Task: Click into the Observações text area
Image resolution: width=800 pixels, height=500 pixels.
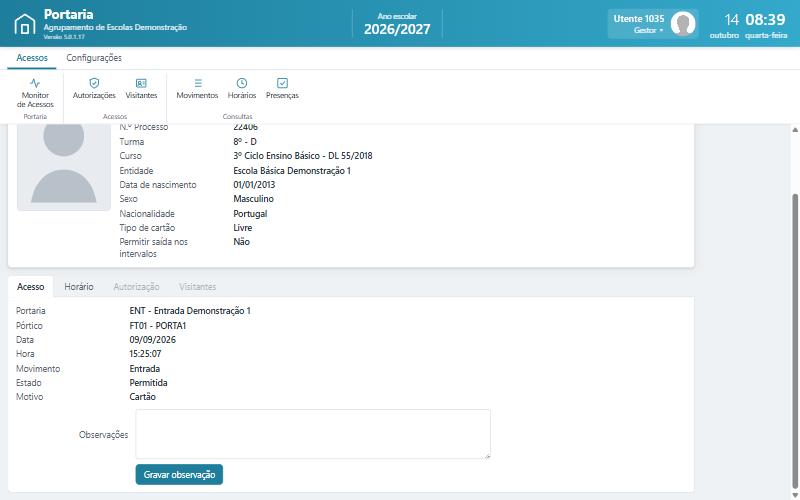Action: click(x=313, y=434)
